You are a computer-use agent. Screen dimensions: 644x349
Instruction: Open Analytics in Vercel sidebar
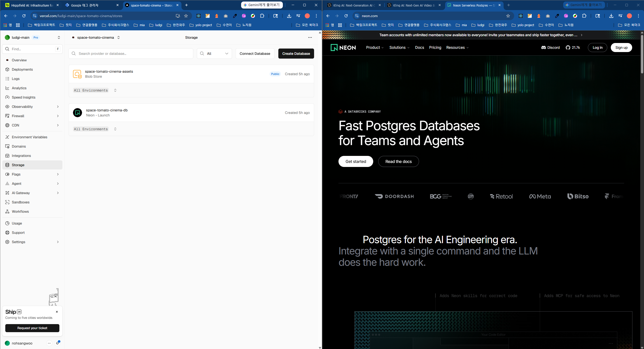[32, 88]
